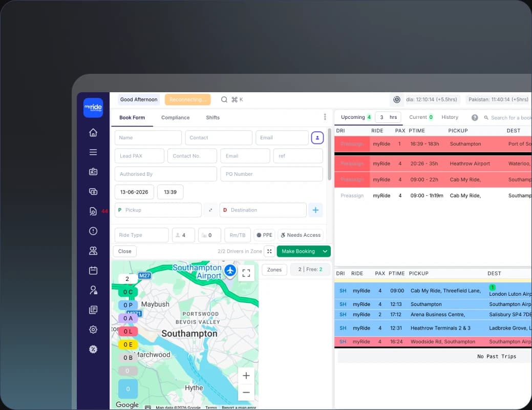Toggle the Needs Access option
The width and height of the screenshot is (532, 410).
301,235
